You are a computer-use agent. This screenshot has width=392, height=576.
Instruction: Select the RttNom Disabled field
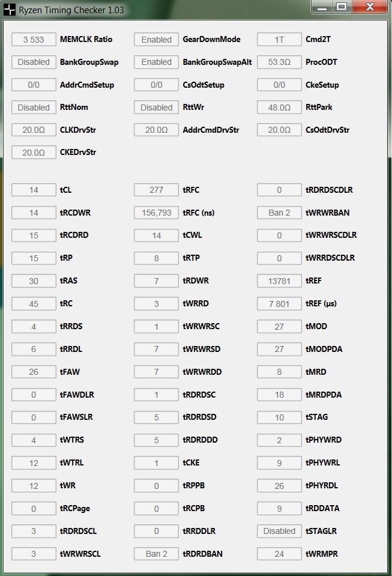(34, 108)
